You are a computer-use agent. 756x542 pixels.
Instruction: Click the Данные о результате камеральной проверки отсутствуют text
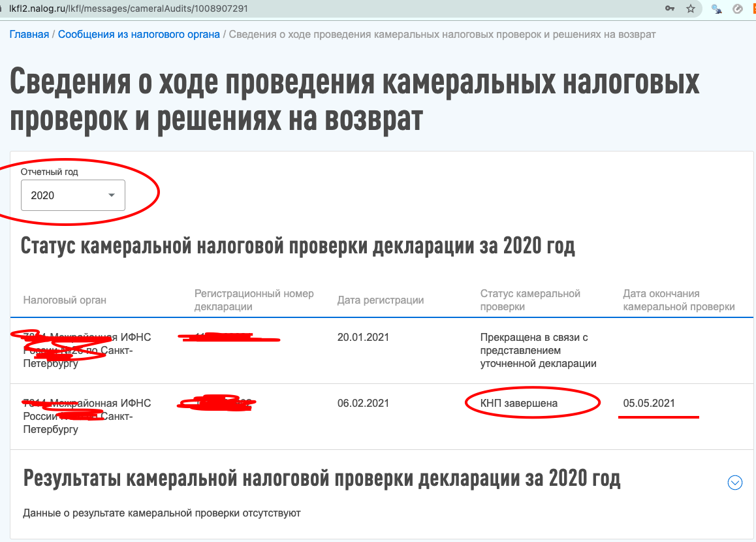click(162, 513)
